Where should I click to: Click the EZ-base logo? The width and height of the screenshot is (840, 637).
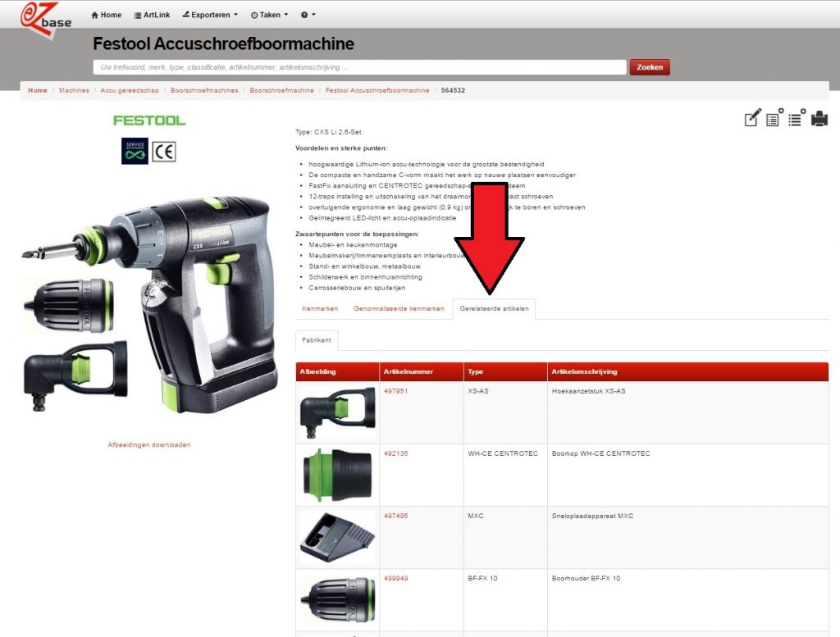click(x=46, y=18)
